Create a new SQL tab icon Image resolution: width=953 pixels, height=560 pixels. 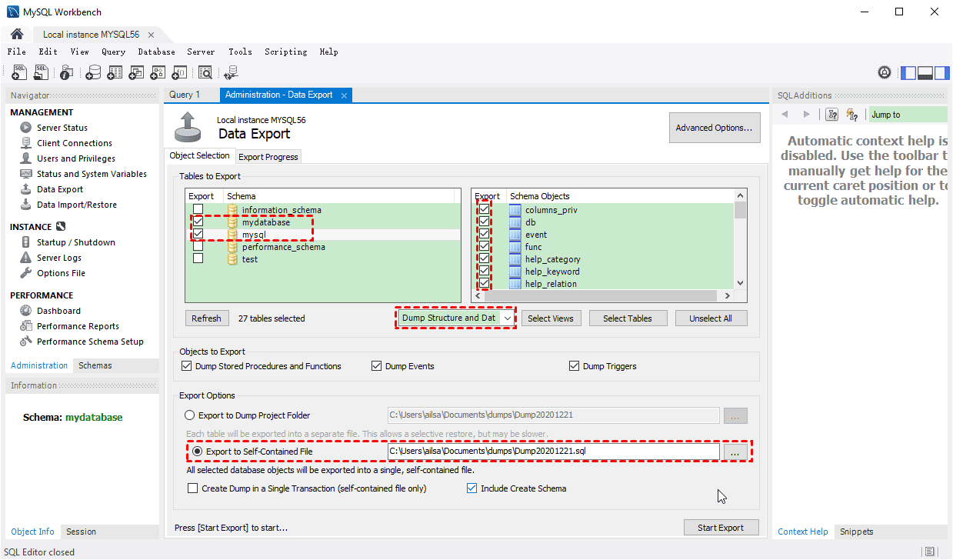[19, 72]
